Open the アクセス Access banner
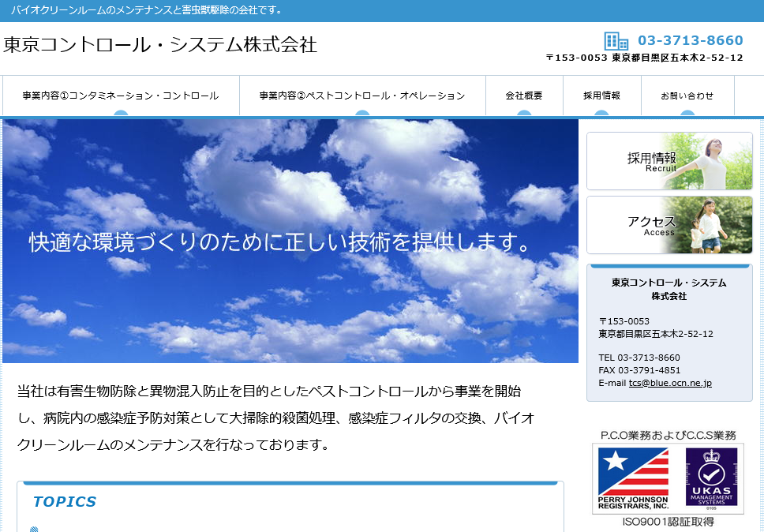The image size is (764, 532). pos(669,225)
